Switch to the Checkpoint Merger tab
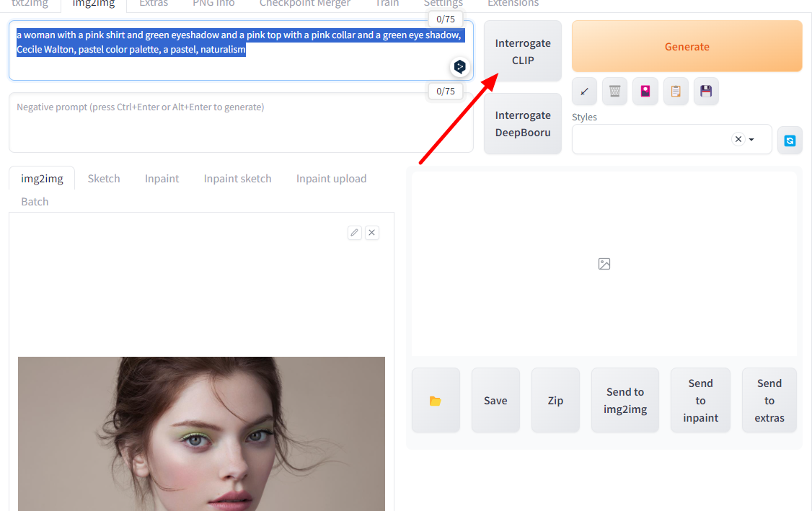This screenshot has width=812, height=511. pos(305,3)
